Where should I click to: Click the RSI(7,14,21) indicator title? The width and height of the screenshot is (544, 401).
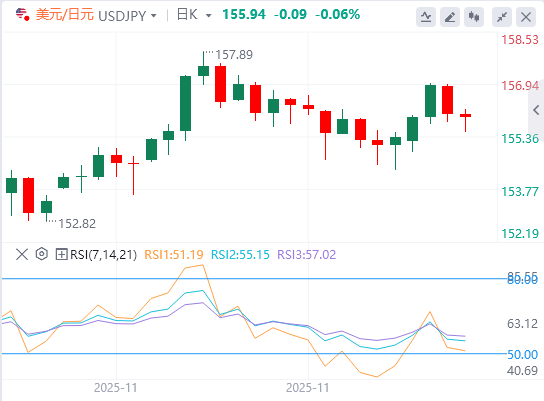click(x=103, y=255)
